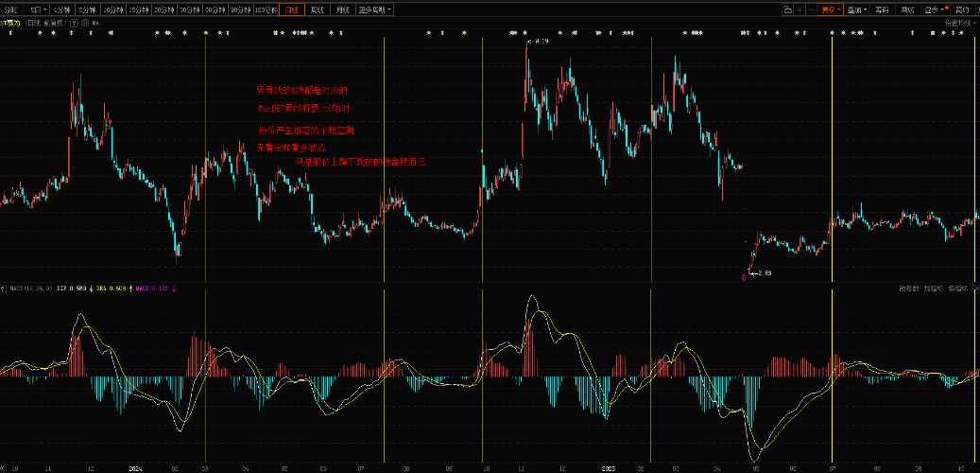Click the 2024 year label on time axis

click(x=136, y=468)
